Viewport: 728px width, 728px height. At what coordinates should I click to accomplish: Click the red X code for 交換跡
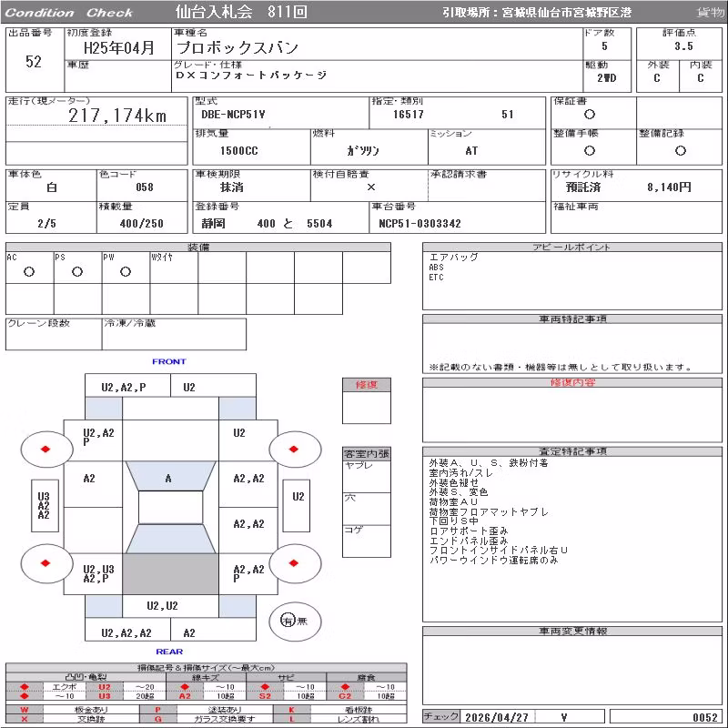tap(25, 719)
